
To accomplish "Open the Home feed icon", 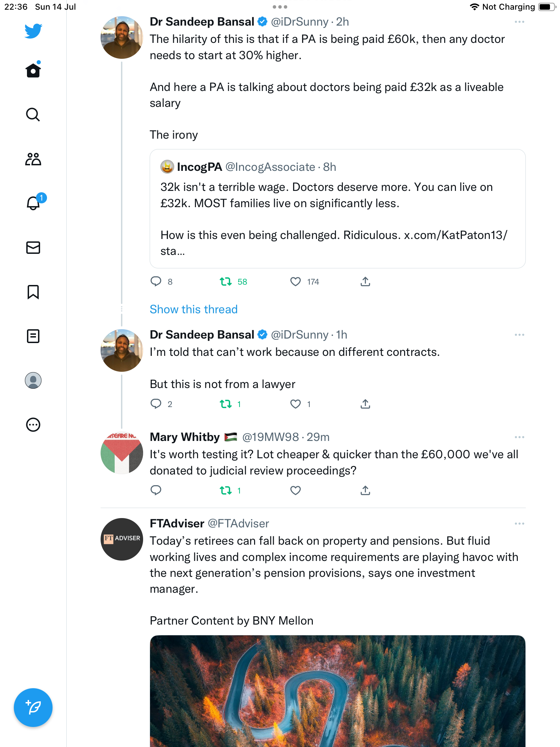I will pos(33,71).
